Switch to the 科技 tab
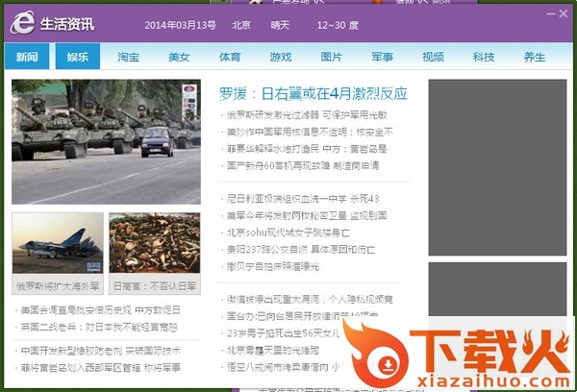Image resolution: width=577 pixels, height=392 pixels. click(484, 58)
